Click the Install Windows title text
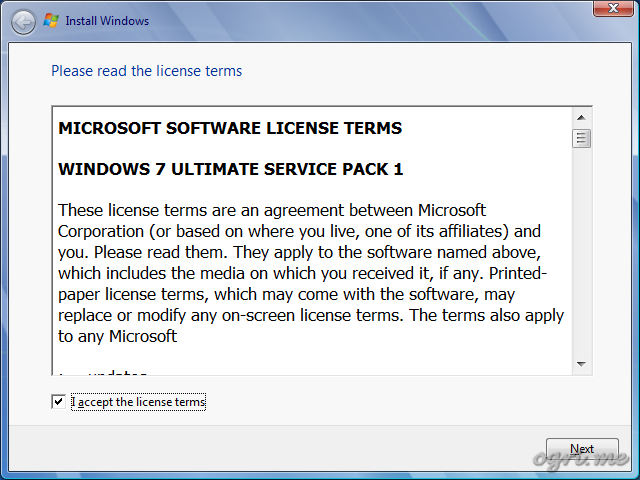This screenshot has width=640, height=480. [107, 21]
